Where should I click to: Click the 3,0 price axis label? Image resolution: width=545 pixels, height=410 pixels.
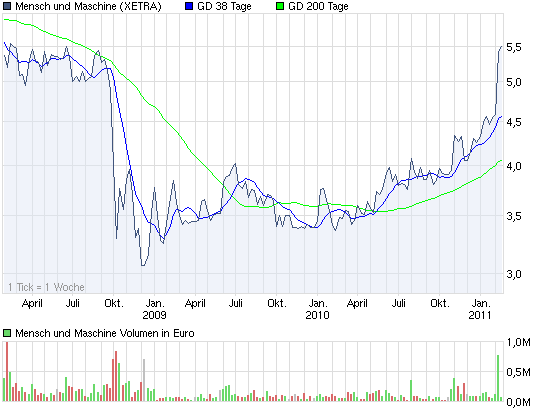(514, 274)
